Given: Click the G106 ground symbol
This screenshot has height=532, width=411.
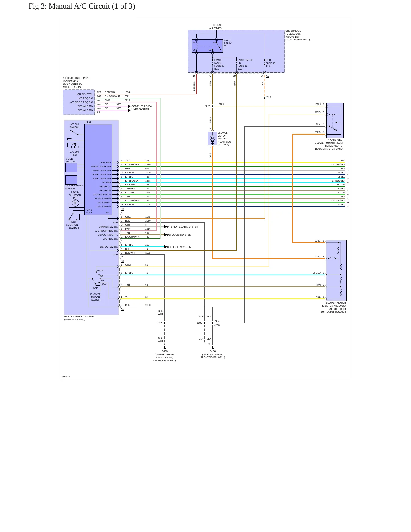Looking at the screenshot, I should 212,347.
